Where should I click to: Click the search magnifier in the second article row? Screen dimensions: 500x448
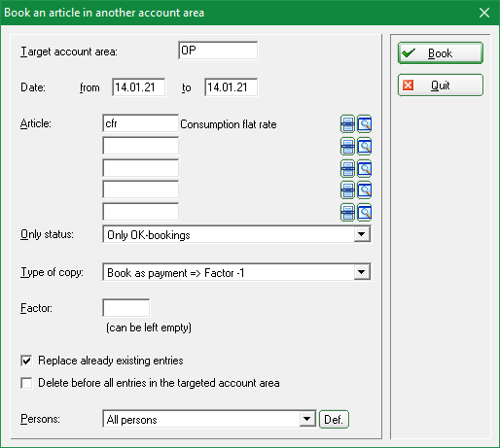click(365, 147)
